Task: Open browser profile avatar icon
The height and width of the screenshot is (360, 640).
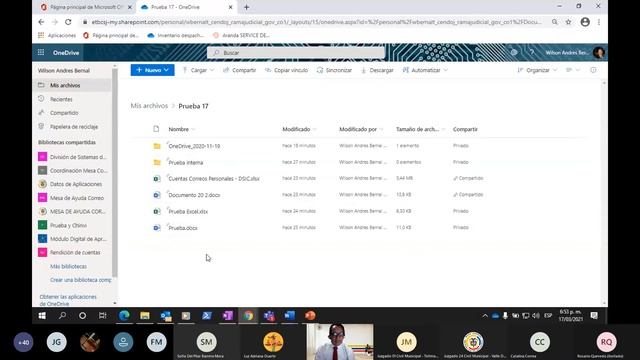Action: [585, 22]
